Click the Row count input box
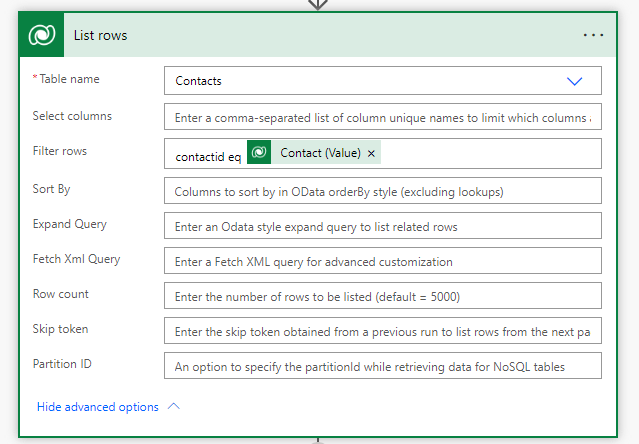 tap(382, 296)
